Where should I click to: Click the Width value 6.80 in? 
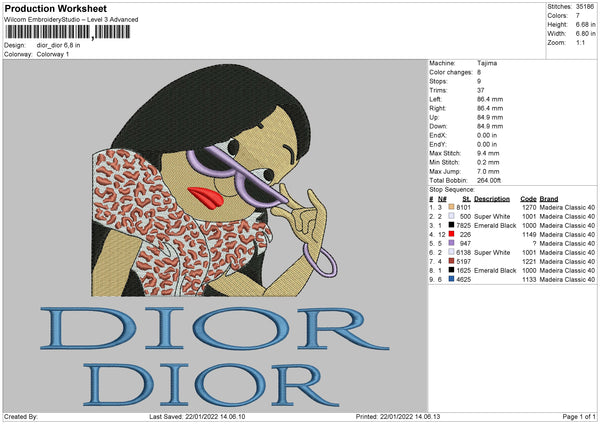(x=585, y=34)
